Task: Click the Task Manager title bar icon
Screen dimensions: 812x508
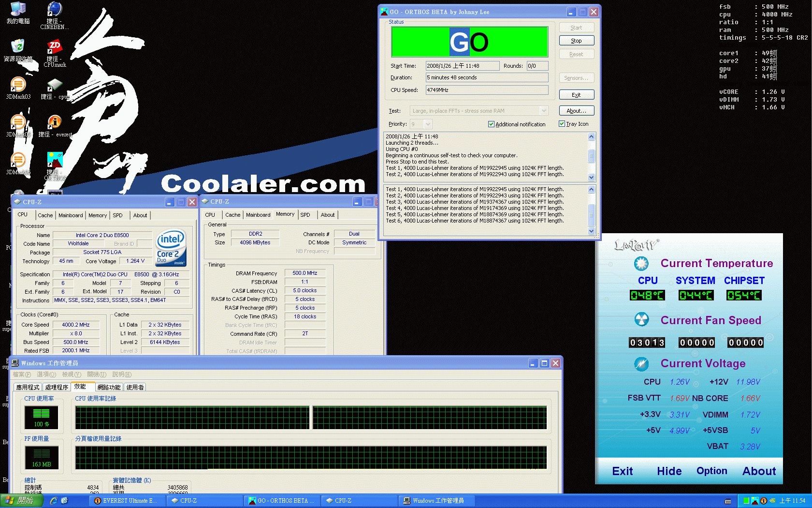Action: pyautogui.click(x=15, y=363)
